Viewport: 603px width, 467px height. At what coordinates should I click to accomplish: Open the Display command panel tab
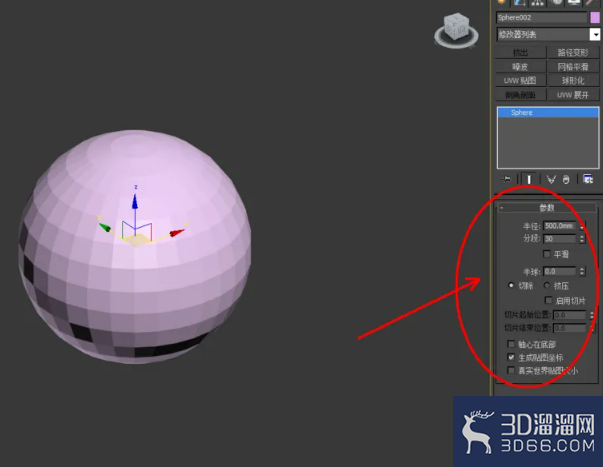(x=574, y=2)
